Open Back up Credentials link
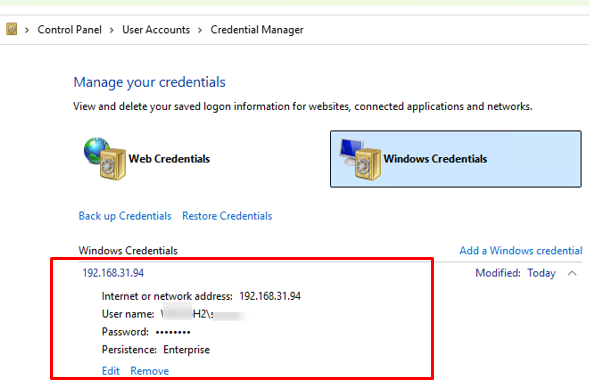The width and height of the screenshot is (589, 391). point(125,216)
